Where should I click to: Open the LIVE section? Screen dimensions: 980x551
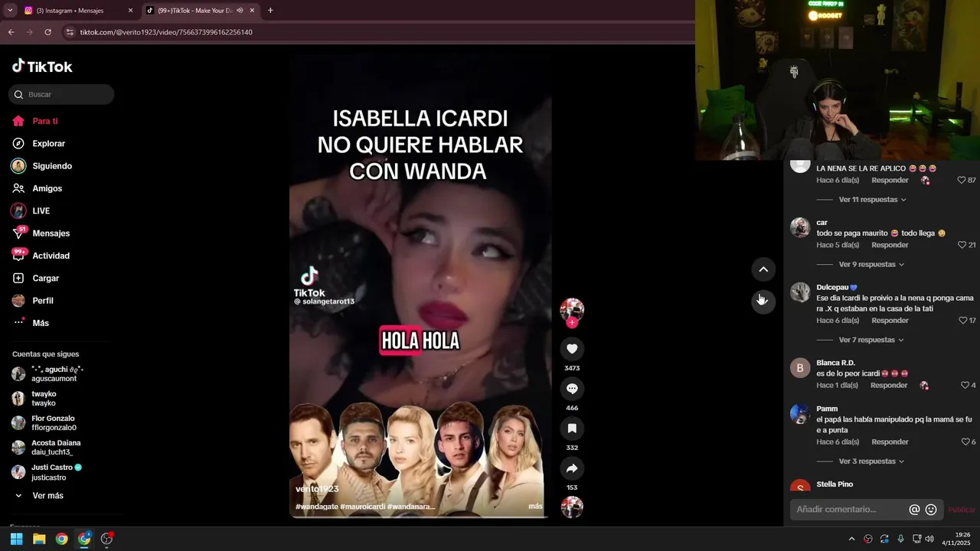pyautogui.click(x=31, y=210)
